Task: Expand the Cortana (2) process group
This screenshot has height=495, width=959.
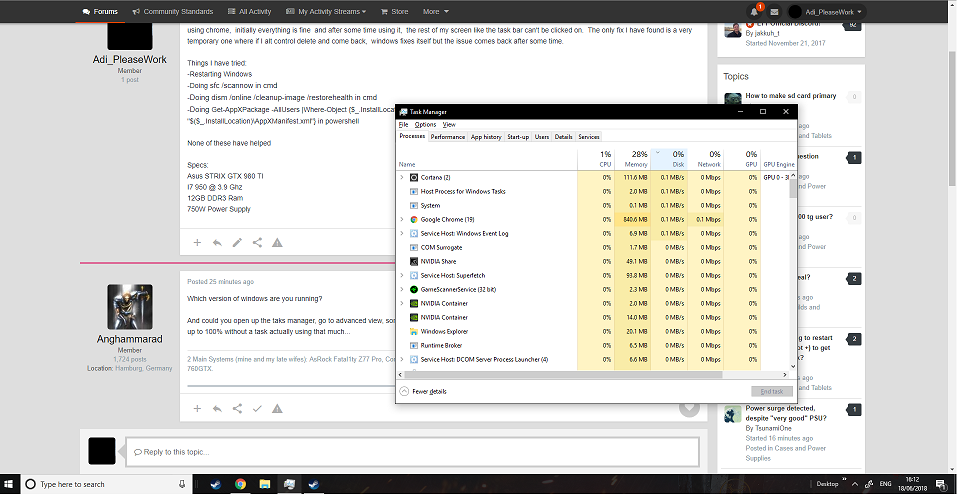Action: 402,177
